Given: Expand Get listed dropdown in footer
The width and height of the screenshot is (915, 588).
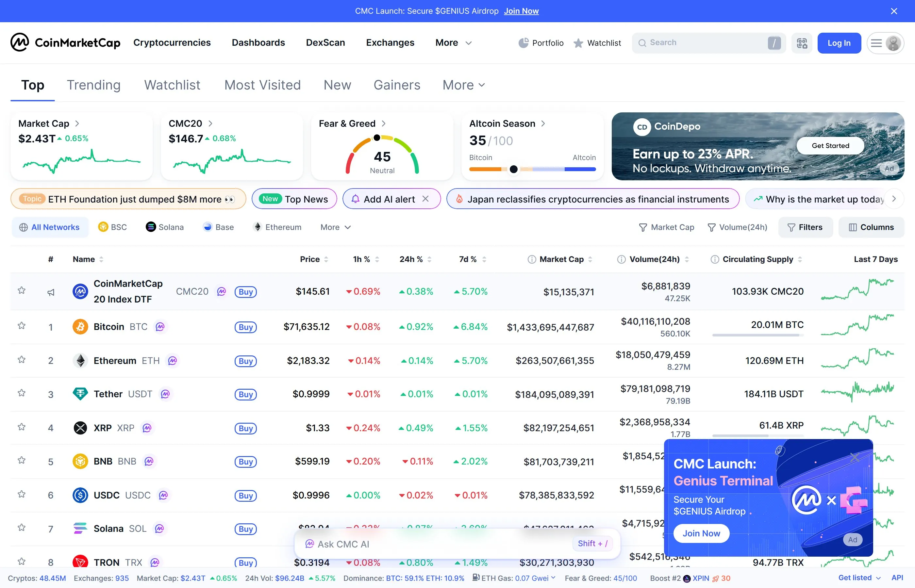Looking at the screenshot, I should point(860,578).
